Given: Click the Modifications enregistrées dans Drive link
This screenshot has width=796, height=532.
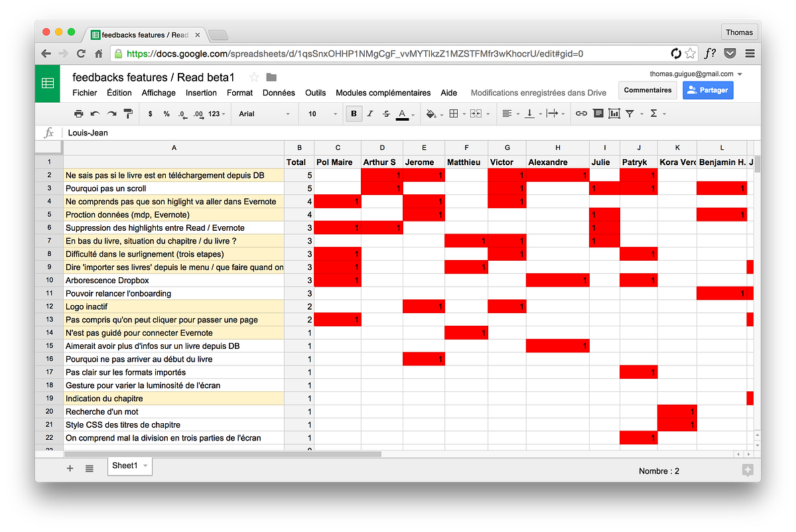Looking at the screenshot, I should pos(538,93).
